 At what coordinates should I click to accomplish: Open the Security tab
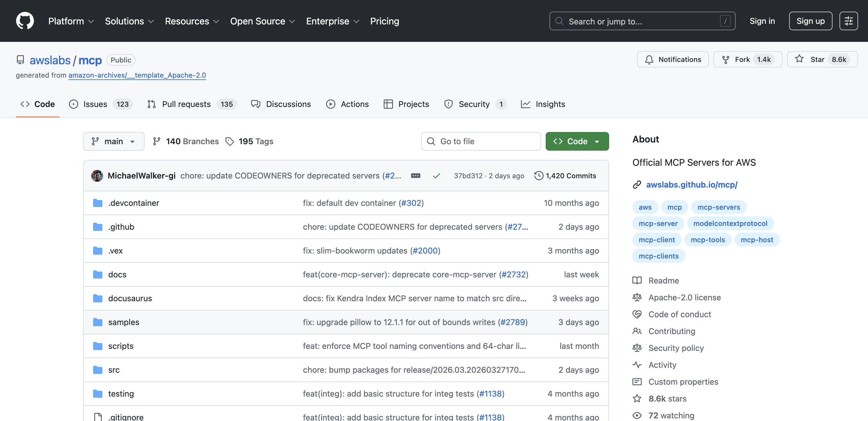click(x=475, y=104)
